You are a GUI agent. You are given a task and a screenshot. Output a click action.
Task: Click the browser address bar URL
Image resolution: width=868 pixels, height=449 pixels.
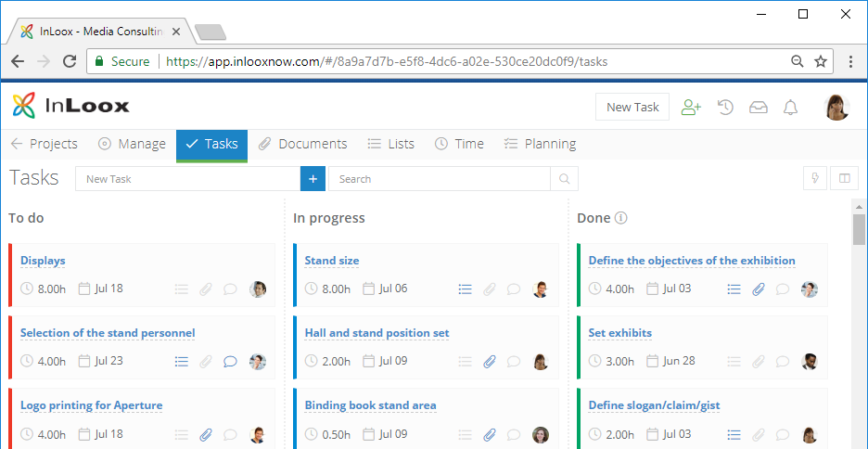tap(387, 61)
